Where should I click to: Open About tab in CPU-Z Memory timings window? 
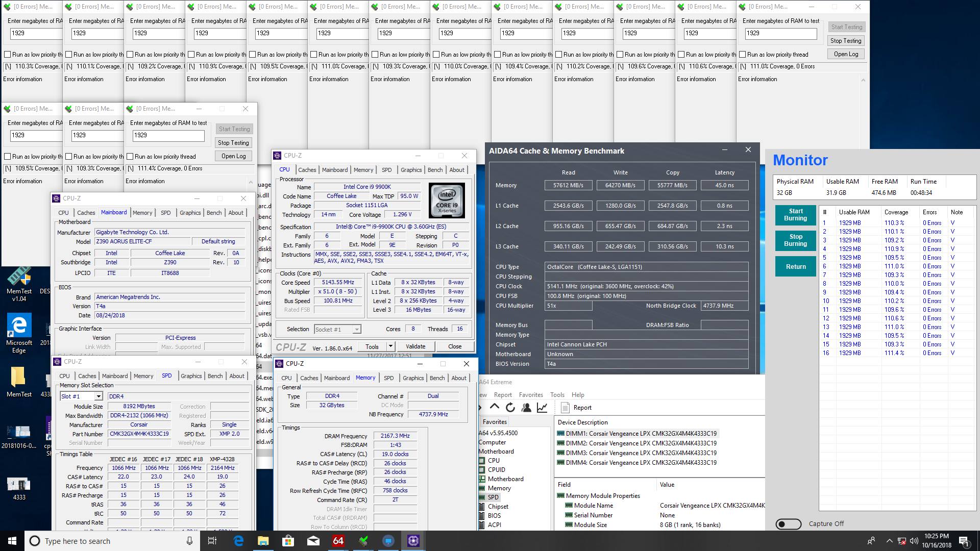tap(459, 378)
